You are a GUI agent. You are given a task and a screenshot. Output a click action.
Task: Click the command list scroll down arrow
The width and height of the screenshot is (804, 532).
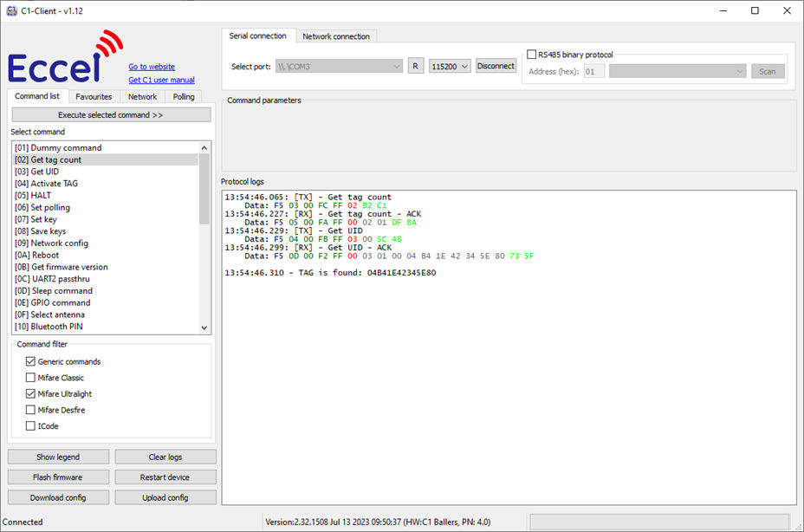(204, 328)
